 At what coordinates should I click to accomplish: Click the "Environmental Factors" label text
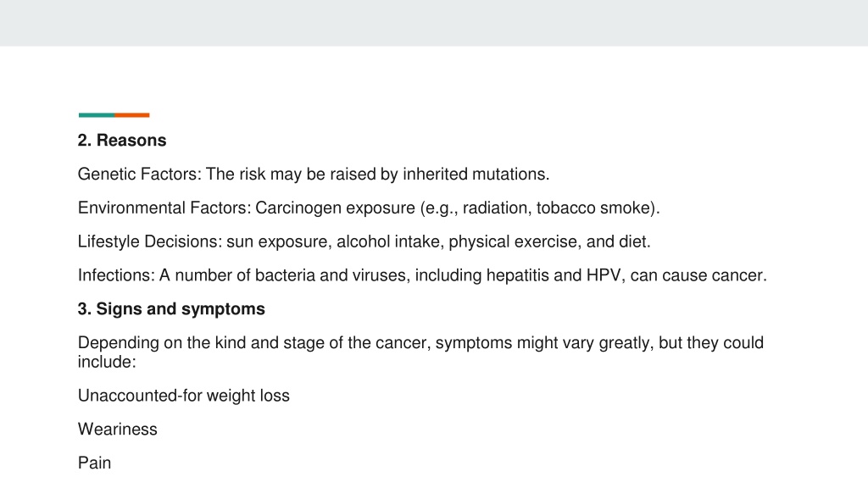click(162, 208)
